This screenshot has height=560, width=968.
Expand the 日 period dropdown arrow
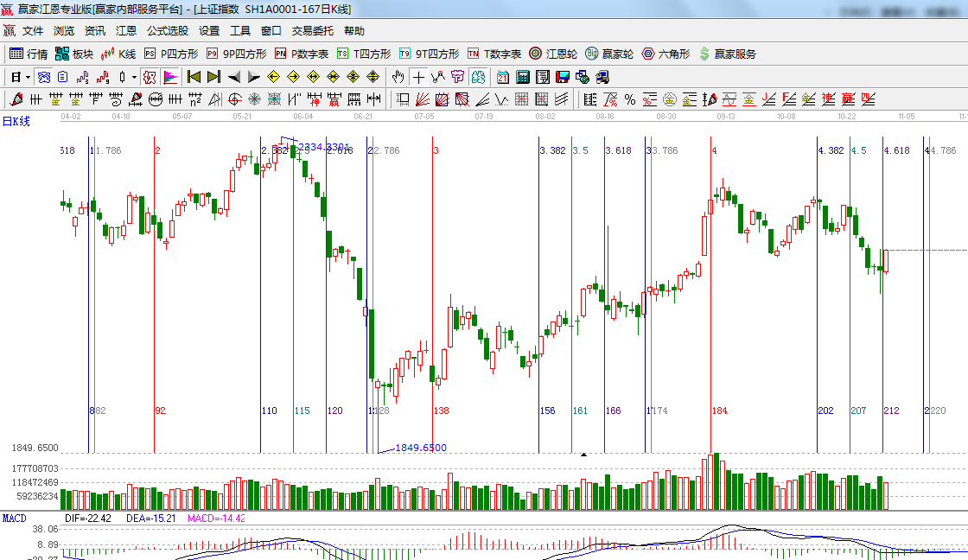(x=27, y=77)
